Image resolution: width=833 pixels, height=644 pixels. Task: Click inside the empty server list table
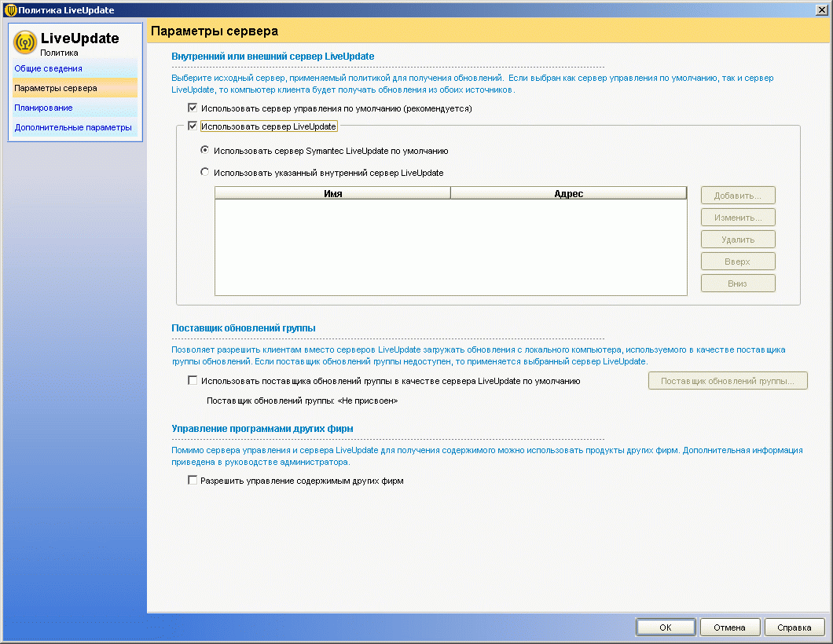click(451, 247)
